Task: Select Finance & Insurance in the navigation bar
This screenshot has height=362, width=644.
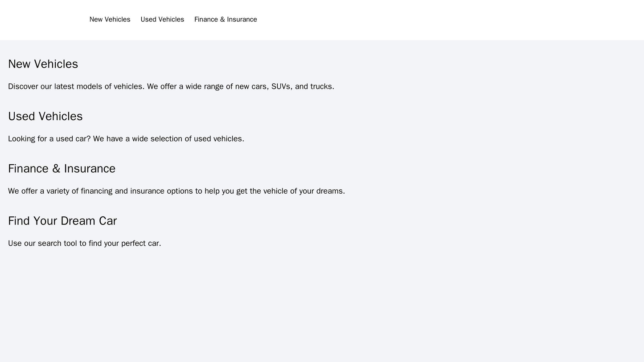Action: [x=226, y=20]
